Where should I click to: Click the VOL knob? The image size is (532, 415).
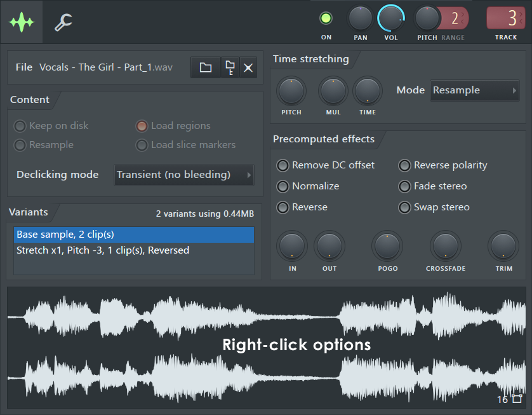(391, 18)
